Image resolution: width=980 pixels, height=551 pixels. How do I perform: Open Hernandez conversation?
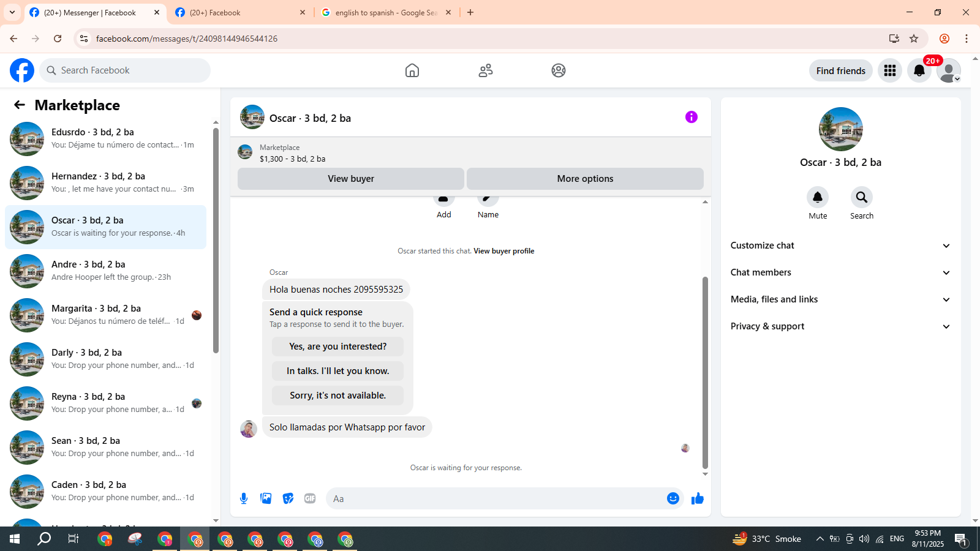tap(105, 183)
